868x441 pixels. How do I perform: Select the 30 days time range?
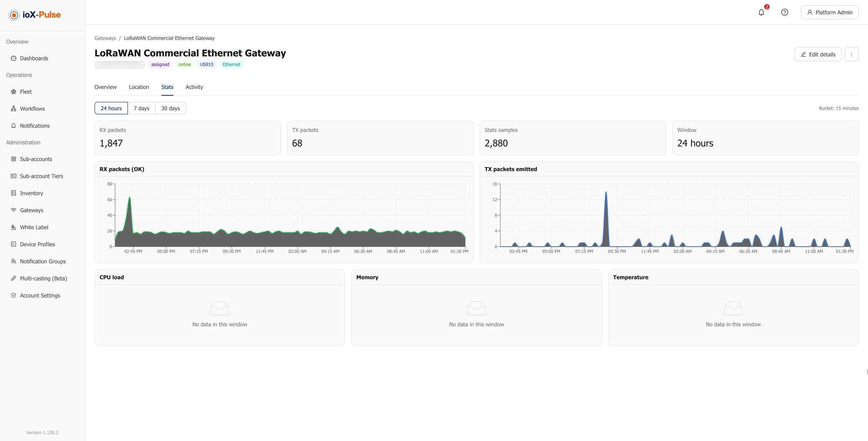(x=171, y=109)
